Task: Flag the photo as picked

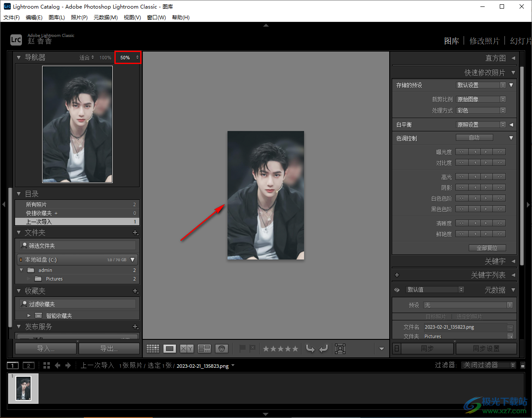Action: coord(243,348)
